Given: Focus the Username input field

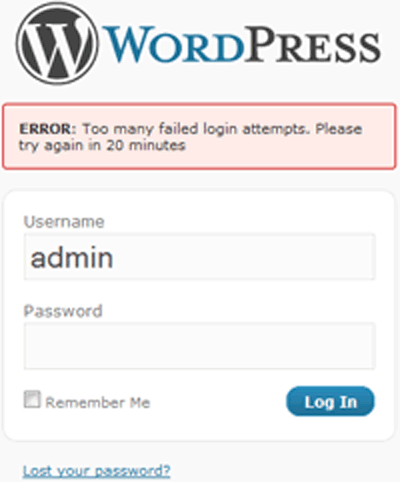Looking at the screenshot, I should (200, 257).
